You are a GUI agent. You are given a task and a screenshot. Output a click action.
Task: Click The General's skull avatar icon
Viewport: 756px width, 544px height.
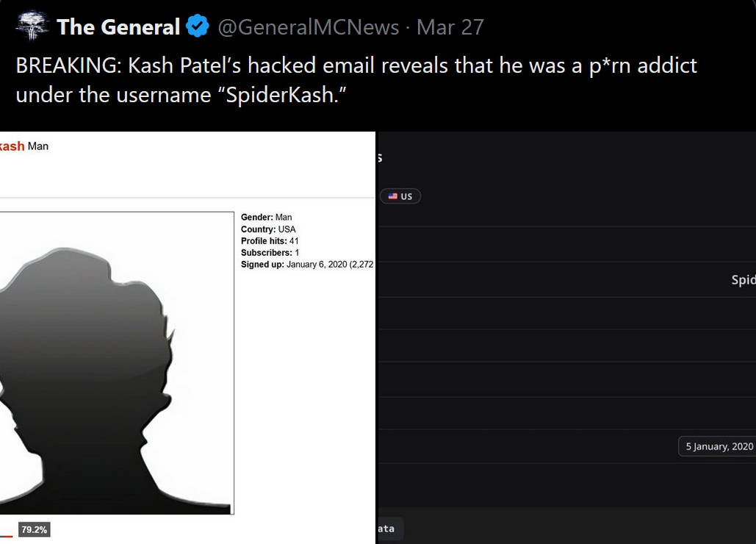pyautogui.click(x=31, y=27)
